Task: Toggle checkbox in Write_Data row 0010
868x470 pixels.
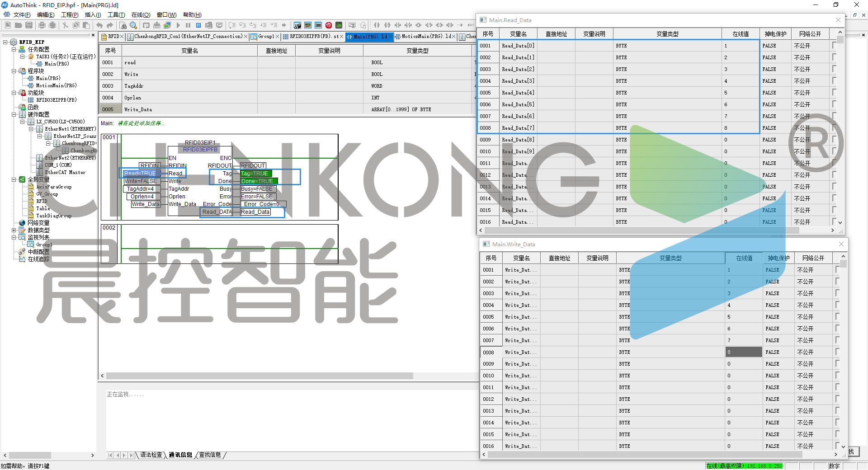Action: [x=838, y=375]
